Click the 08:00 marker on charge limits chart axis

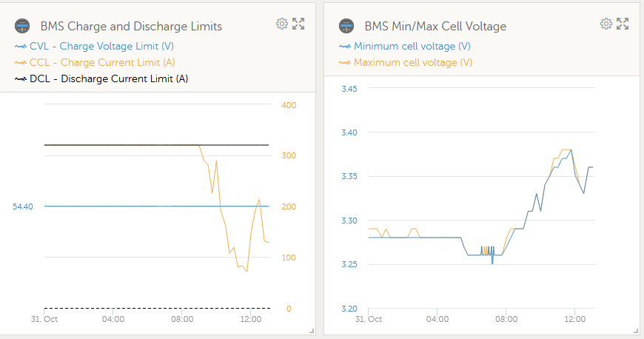(x=182, y=319)
